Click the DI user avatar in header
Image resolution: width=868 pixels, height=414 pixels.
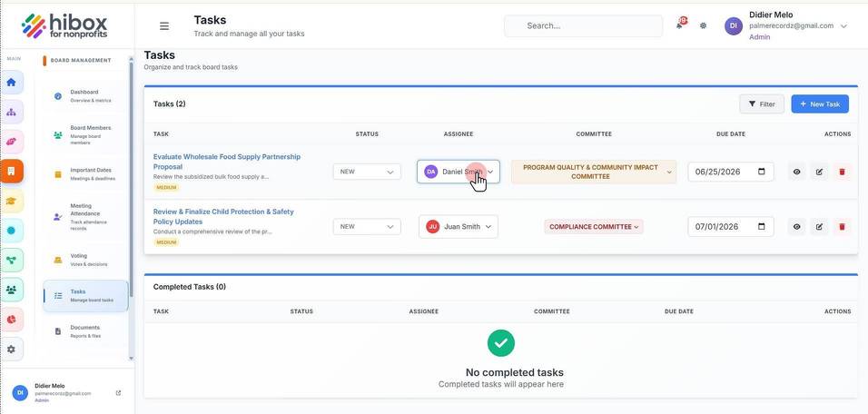pyautogui.click(x=734, y=25)
